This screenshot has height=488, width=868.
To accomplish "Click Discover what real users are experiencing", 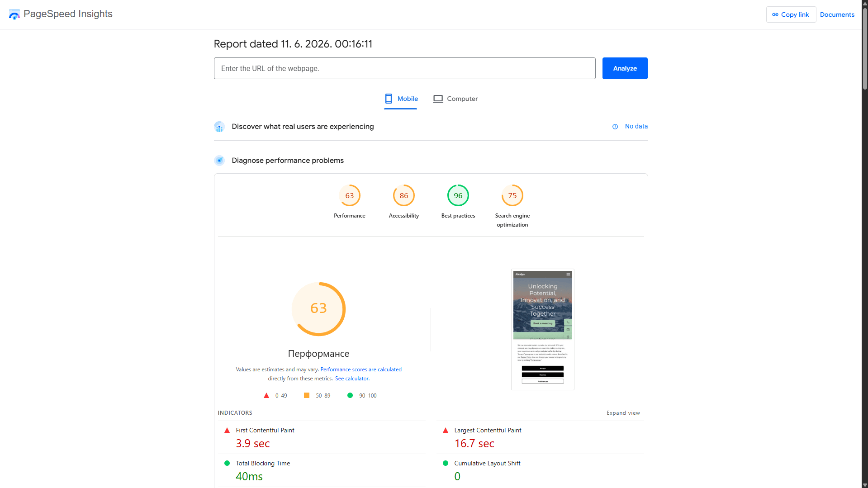I will tap(303, 127).
